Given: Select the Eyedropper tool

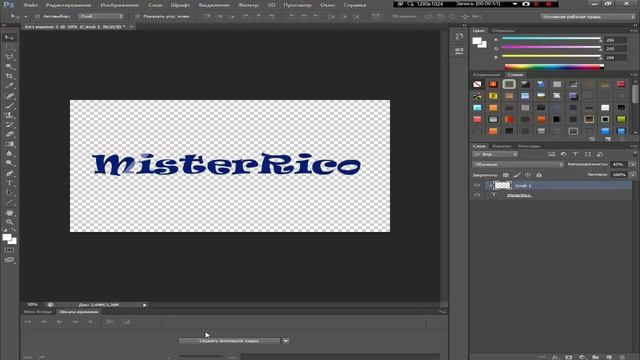Looking at the screenshot, I should tap(9, 86).
